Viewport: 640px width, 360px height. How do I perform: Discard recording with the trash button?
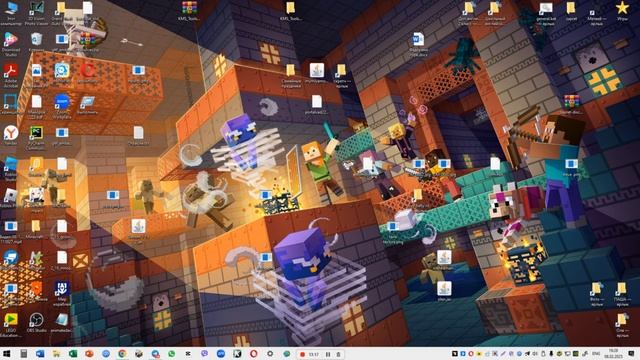click(338, 354)
